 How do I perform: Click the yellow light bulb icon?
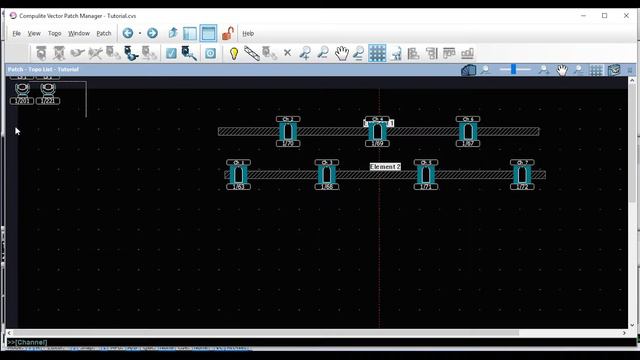click(x=234, y=53)
